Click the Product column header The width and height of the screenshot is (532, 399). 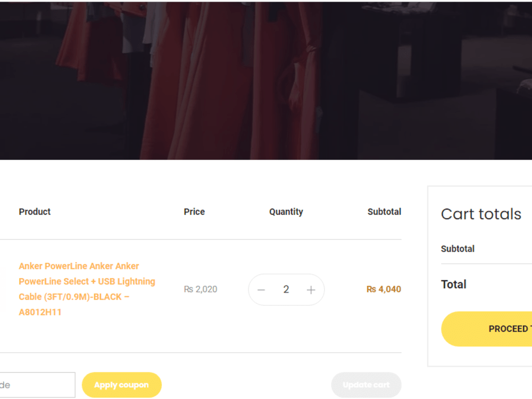pyautogui.click(x=35, y=212)
